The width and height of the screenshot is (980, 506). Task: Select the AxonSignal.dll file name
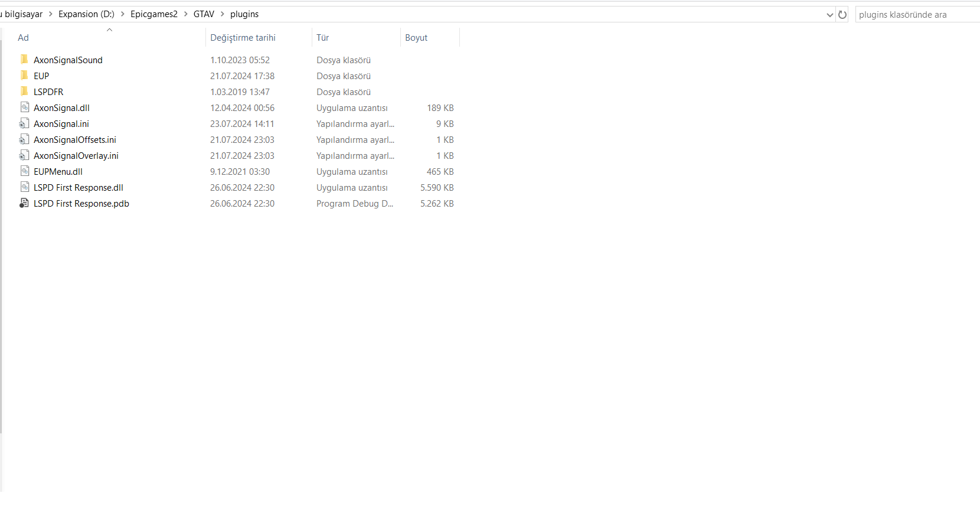click(x=61, y=108)
